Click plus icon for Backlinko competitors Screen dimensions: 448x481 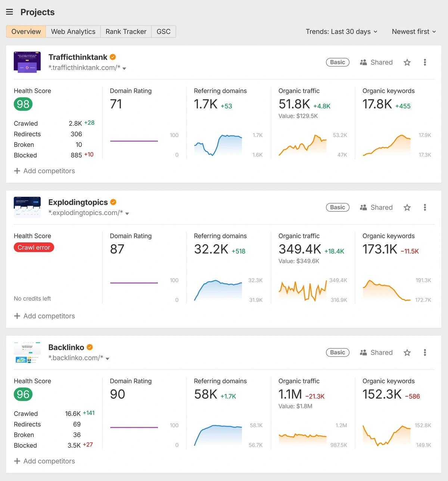point(17,461)
